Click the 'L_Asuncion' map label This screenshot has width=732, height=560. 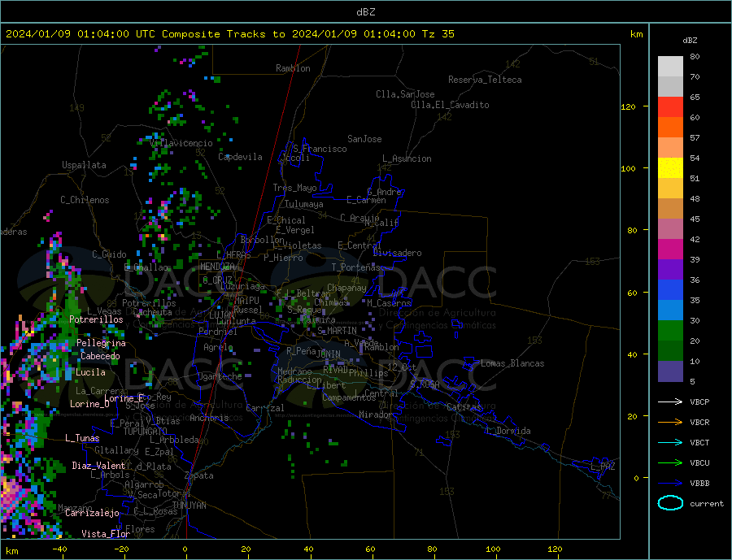(407, 158)
